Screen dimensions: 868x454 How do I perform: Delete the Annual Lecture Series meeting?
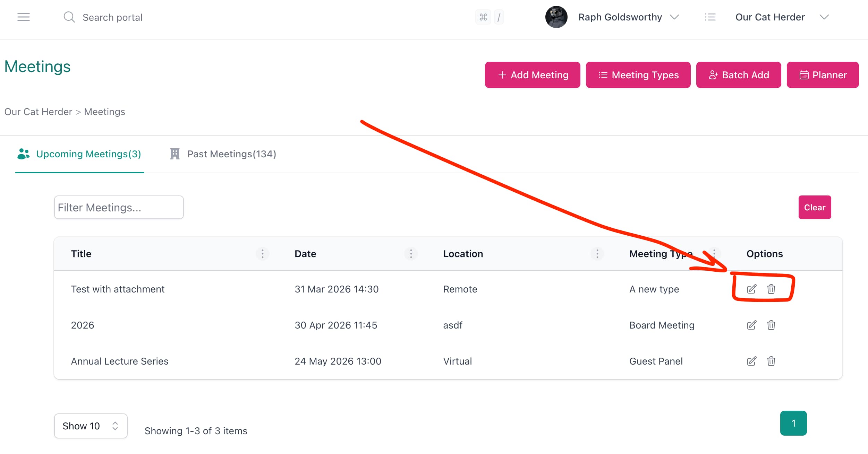(x=771, y=361)
